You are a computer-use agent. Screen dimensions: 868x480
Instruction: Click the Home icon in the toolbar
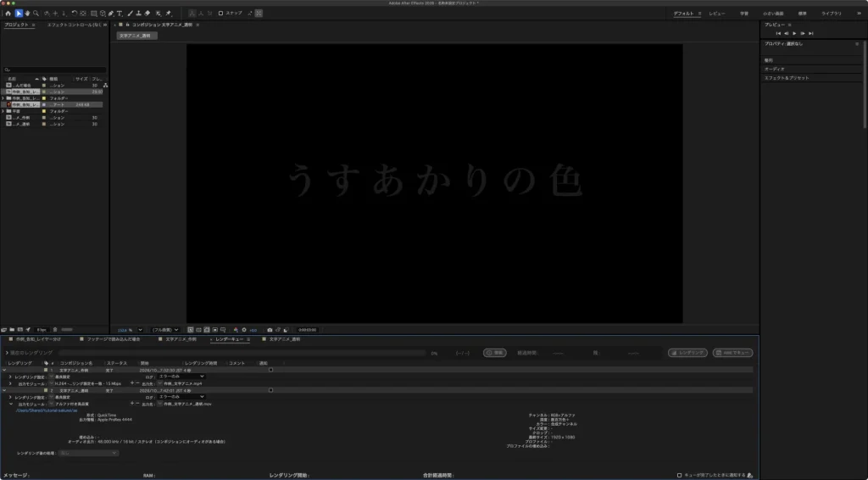[8, 14]
